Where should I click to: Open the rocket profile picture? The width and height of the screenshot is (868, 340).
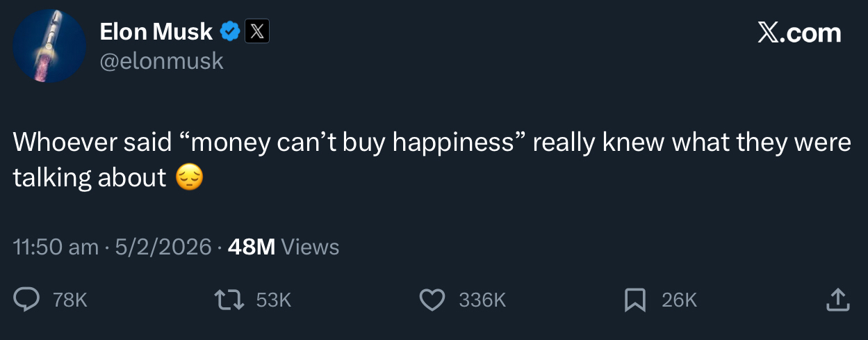(x=49, y=47)
